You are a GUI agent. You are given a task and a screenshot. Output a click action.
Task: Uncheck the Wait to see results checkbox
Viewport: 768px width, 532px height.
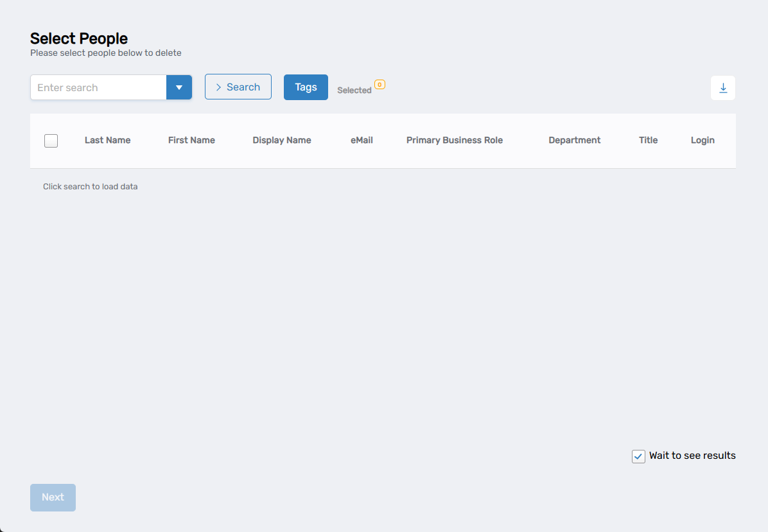coord(638,456)
